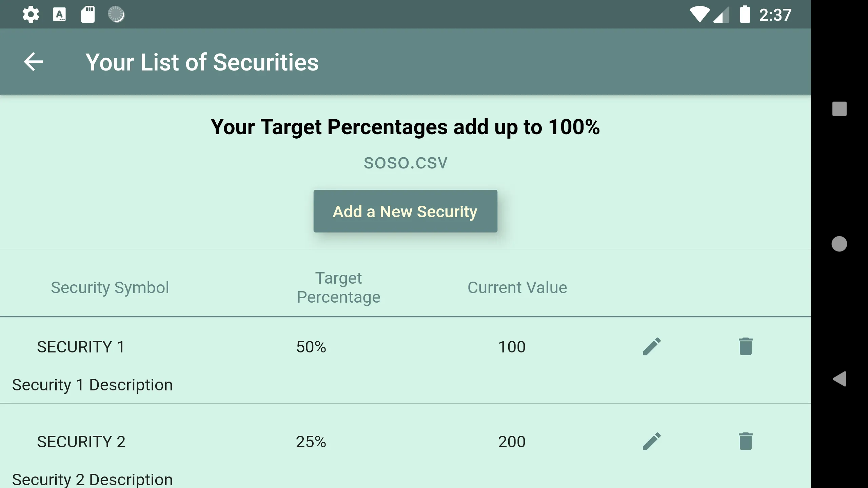Click the back arrow to previous screen
This screenshot has height=488, width=868.
33,62
